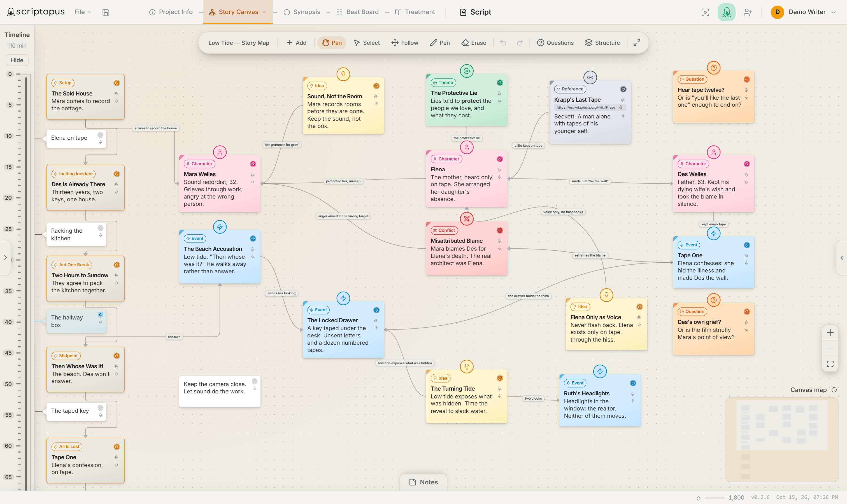Image resolution: width=847 pixels, height=504 pixels.
Task: Toggle status dot on Keep the camera close note
Action: [x=255, y=381]
